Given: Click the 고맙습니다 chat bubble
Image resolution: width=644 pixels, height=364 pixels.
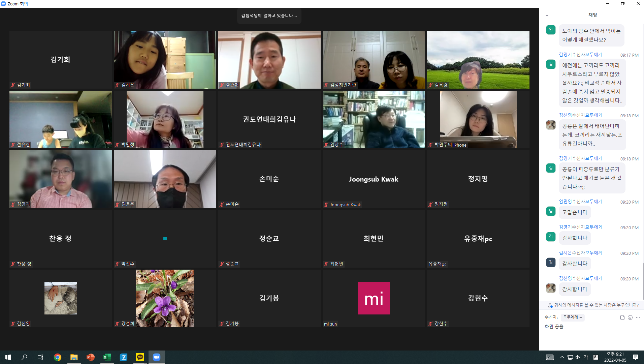Looking at the screenshot, I should click(575, 212).
